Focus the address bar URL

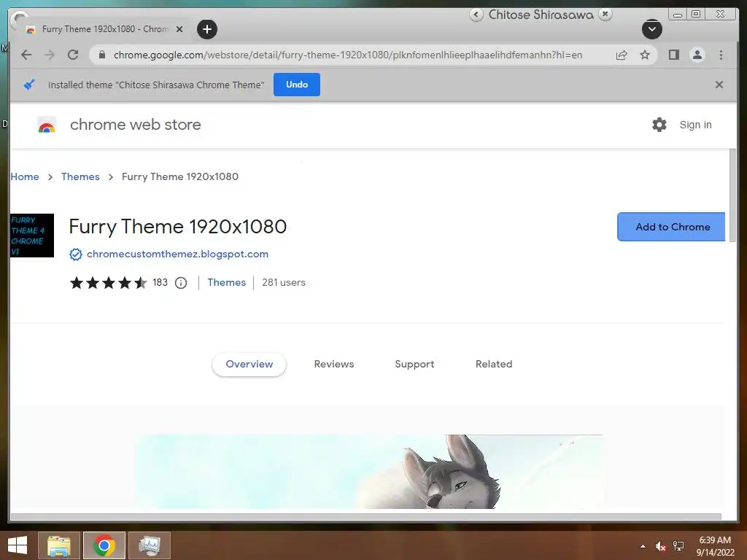click(x=348, y=55)
